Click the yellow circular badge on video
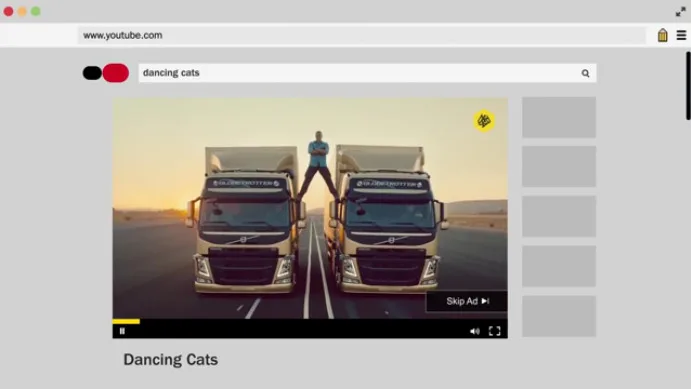Viewport: 691px width, 389px height. [x=484, y=121]
